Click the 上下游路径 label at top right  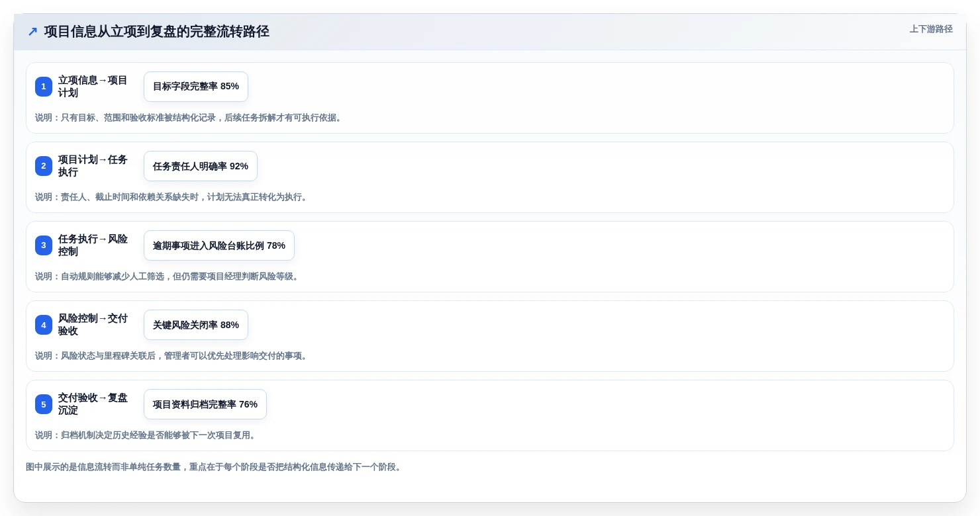point(931,29)
